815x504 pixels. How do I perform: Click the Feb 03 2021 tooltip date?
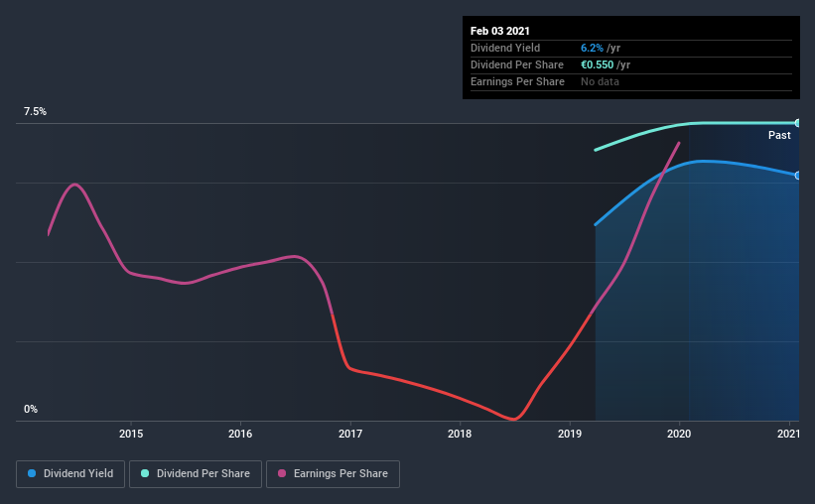pyautogui.click(x=500, y=31)
